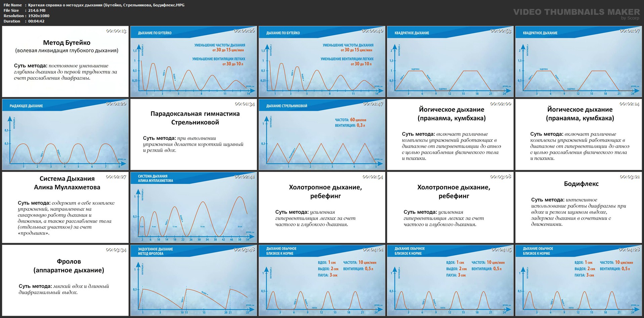The image size is (644, 318).
Task: Select the Йогическое дыхание thumbnail at 00:02:14
Action: coord(579,134)
